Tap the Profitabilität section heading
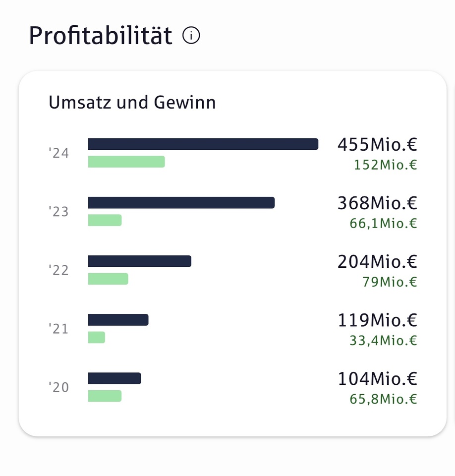 [x=101, y=36]
